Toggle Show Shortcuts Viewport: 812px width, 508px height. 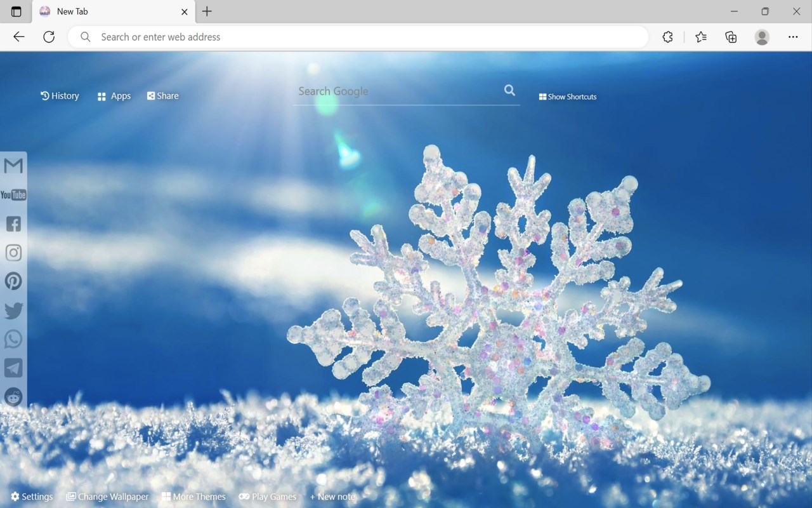pos(568,97)
